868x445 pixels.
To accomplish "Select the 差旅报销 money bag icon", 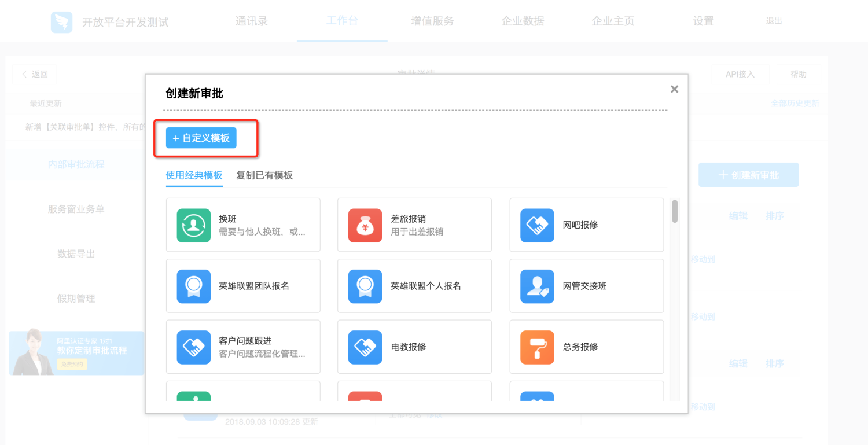I will point(365,225).
